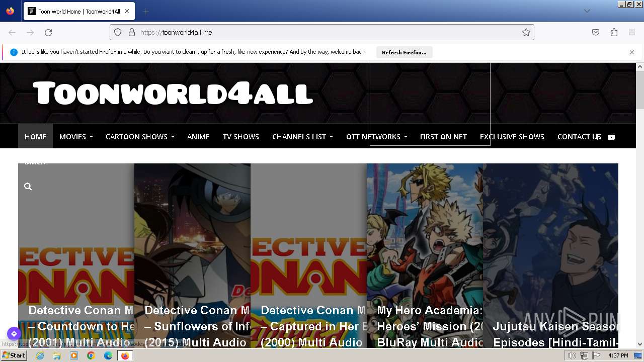The width and height of the screenshot is (644, 362).
Task: Open the TV SHOWS menu item
Action: (x=241, y=136)
